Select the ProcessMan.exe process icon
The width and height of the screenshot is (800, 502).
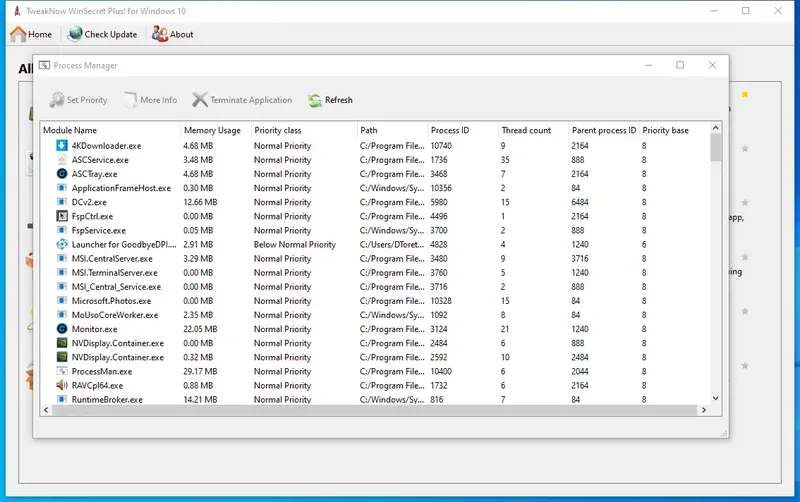pos(62,371)
